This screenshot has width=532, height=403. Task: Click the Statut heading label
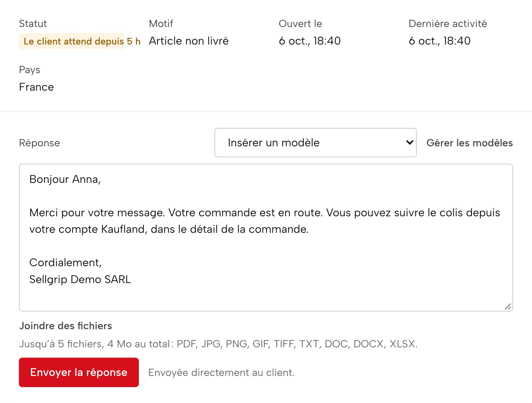(x=33, y=24)
